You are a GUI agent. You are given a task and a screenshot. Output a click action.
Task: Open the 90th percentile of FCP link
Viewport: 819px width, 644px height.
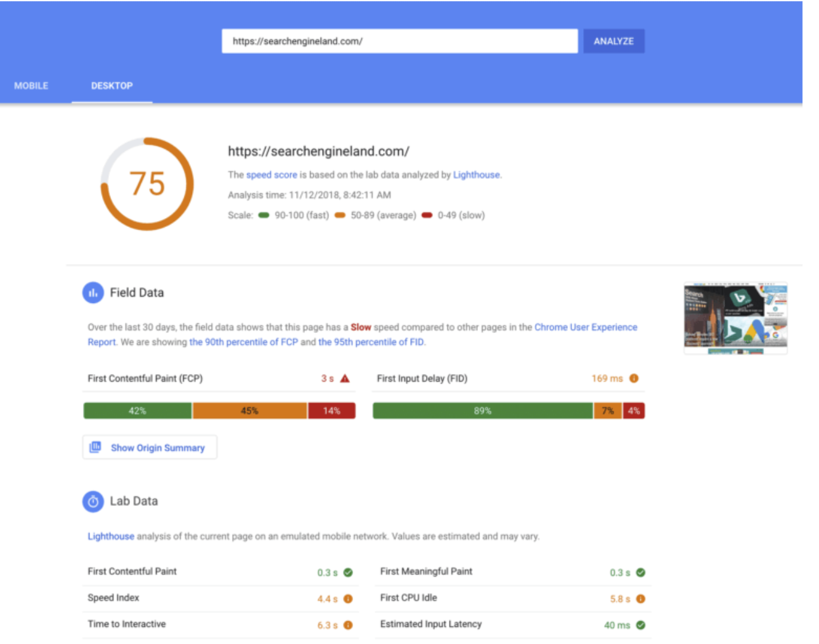click(243, 342)
